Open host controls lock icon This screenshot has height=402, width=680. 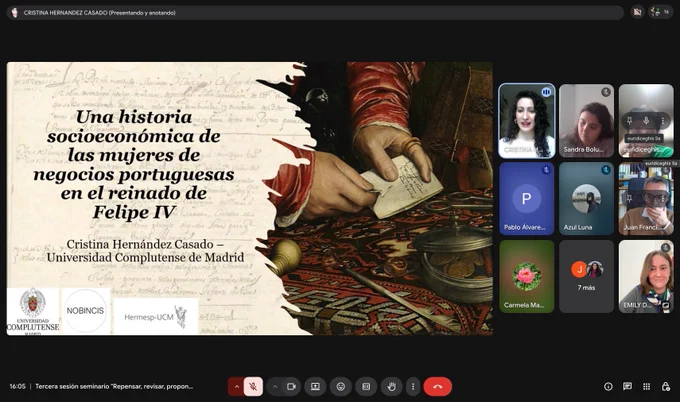(x=666, y=386)
